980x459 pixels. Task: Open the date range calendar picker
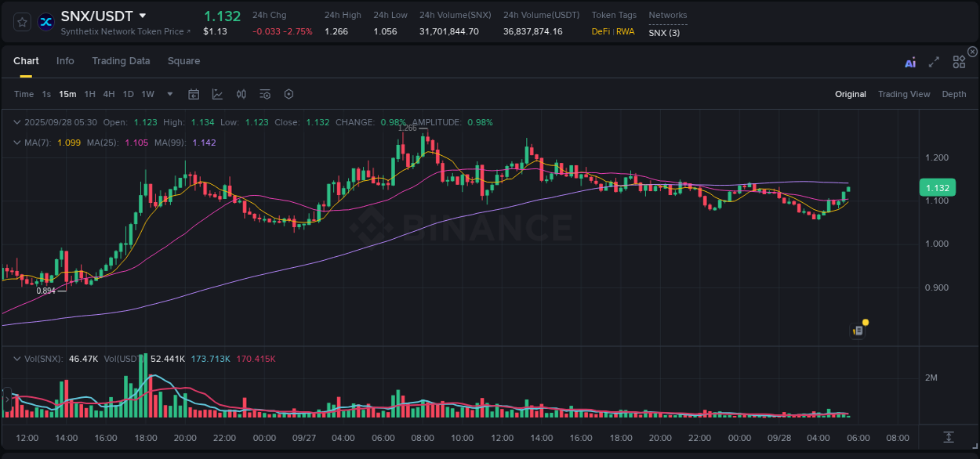click(194, 94)
